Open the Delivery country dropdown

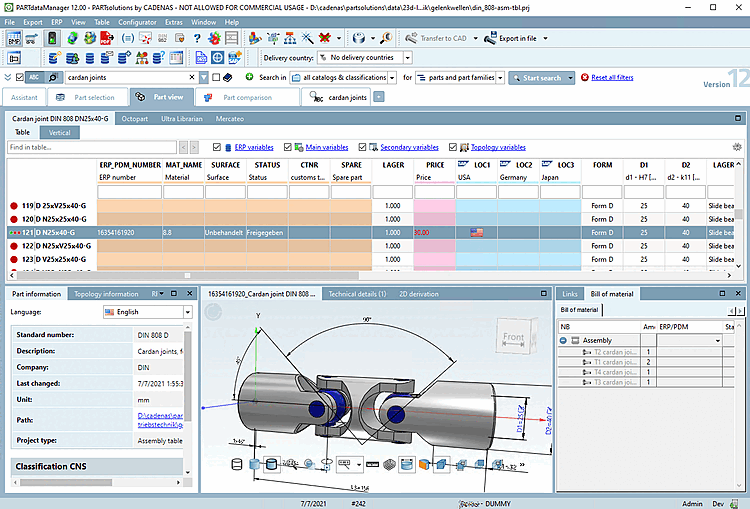coord(408,58)
